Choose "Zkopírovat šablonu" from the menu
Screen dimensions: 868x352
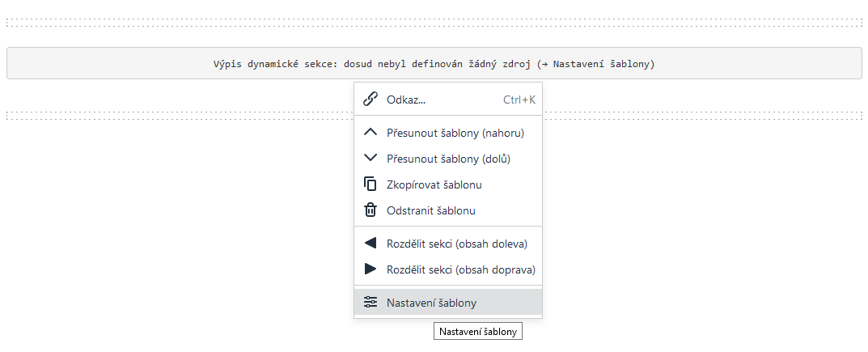pos(434,184)
